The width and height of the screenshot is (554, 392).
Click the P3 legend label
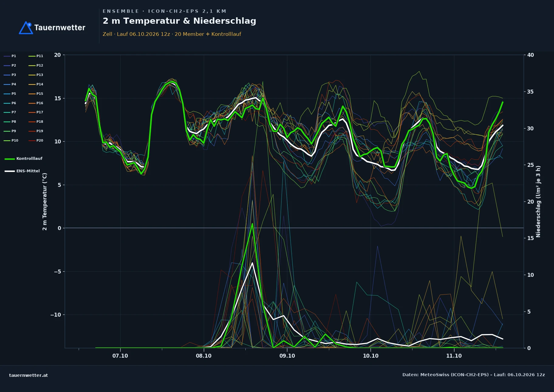(x=14, y=75)
